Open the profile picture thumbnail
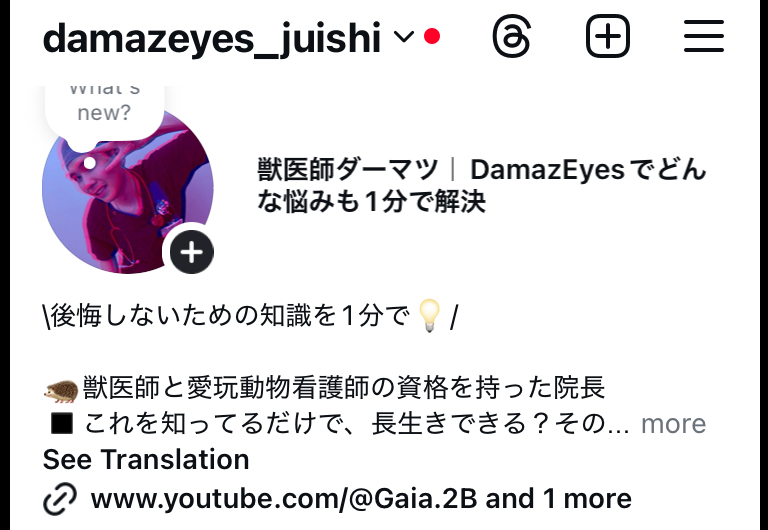 click(x=128, y=192)
